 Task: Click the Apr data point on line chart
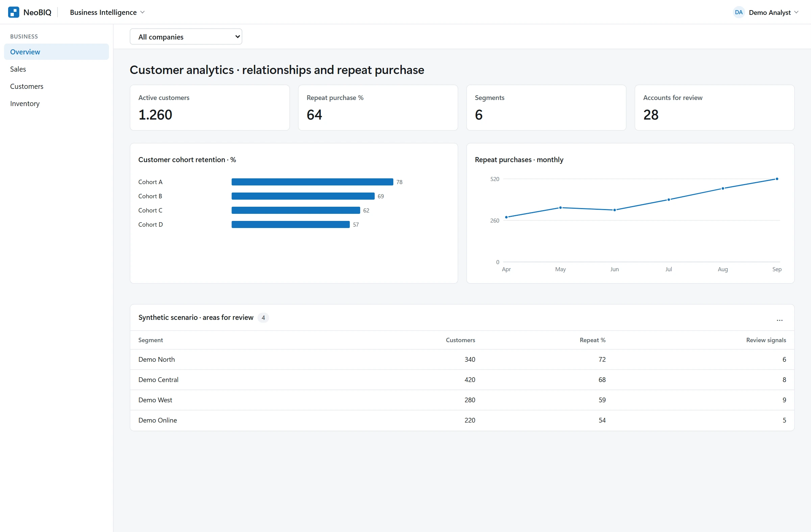506,217
